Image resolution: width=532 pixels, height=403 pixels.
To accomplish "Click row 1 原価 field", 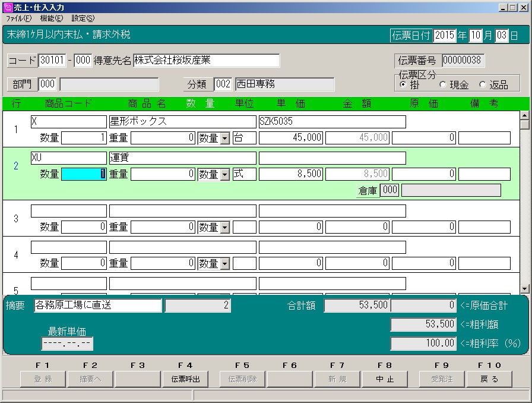I will (x=424, y=138).
